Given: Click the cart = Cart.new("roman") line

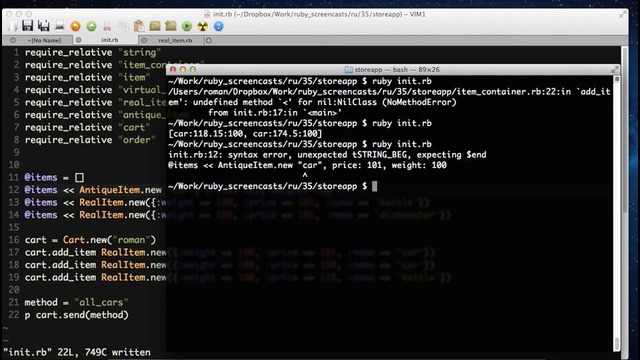Looking at the screenshot, I should 90,240.
